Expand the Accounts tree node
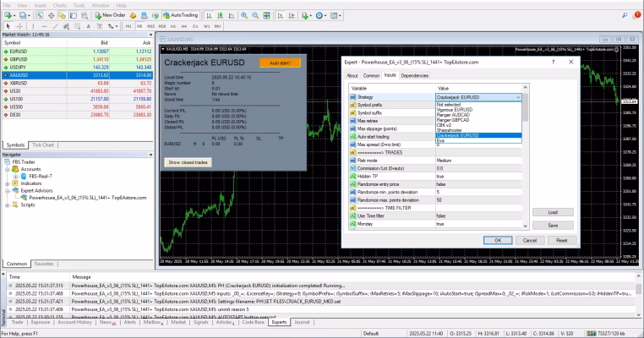Image resolution: width=644 pixels, height=338 pixels. click(x=7, y=169)
